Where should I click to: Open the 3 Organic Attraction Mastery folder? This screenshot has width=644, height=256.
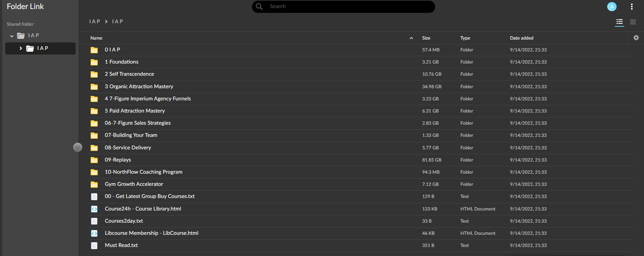click(139, 86)
